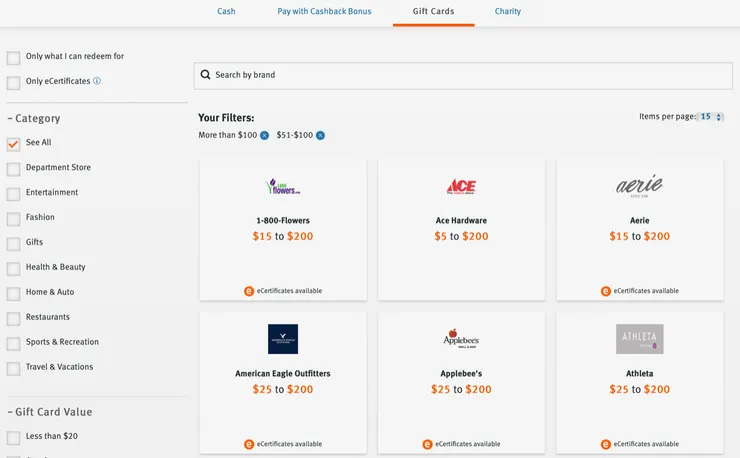740x458 pixels.
Task: Tick the Restaurants category checkbox
Action: point(14,319)
